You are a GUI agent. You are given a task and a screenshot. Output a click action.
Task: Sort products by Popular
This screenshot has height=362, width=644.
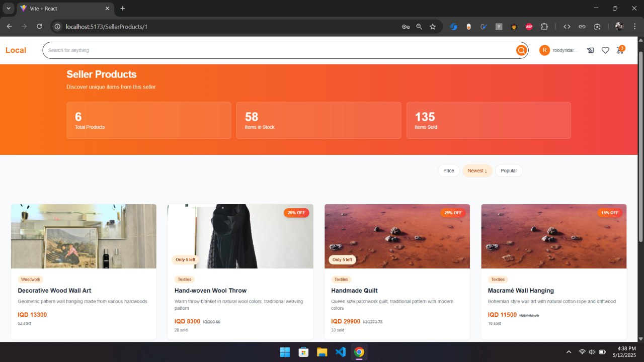click(x=509, y=171)
